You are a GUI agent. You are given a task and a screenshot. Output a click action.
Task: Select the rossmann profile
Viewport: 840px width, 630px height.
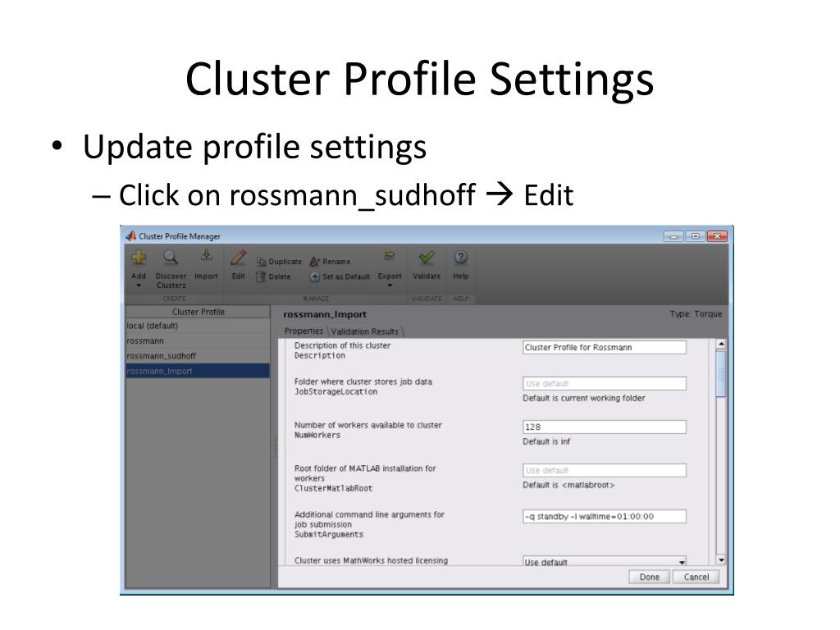point(198,340)
